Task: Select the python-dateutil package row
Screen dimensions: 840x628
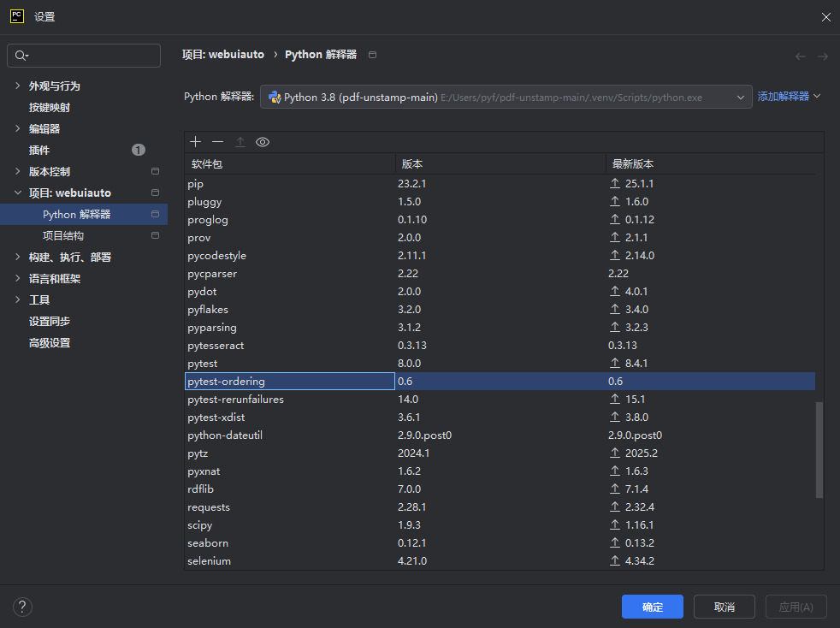Action: [500, 435]
